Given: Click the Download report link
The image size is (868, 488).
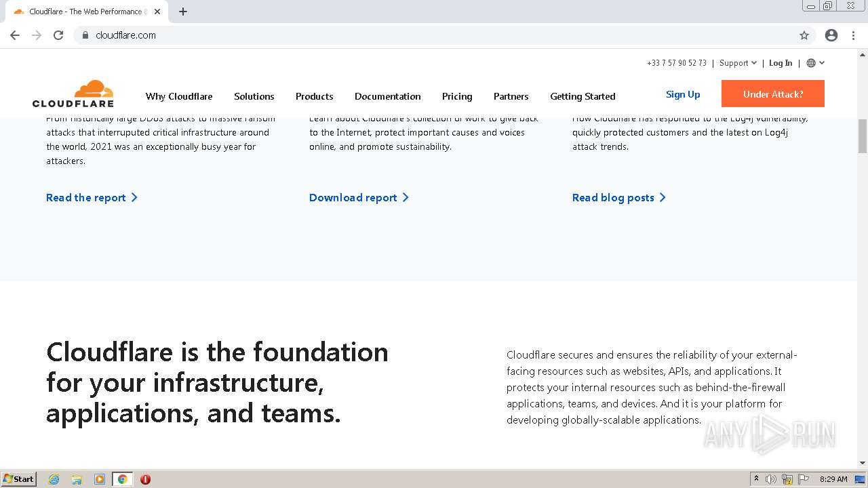Looking at the screenshot, I should pos(359,198).
